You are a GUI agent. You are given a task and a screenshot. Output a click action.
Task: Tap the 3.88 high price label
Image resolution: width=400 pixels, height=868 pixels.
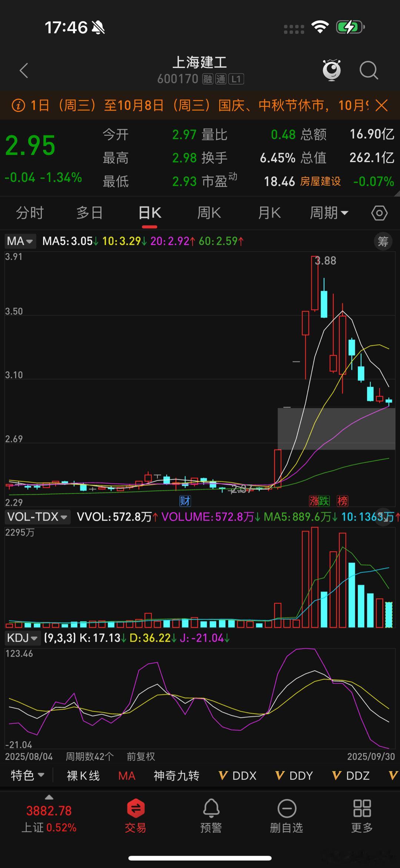click(326, 261)
